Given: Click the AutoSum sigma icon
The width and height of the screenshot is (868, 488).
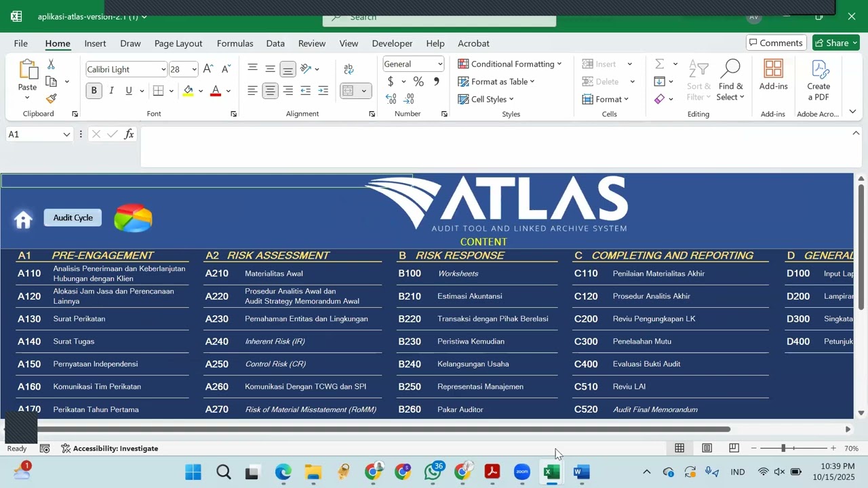Looking at the screenshot, I should point(659,64).
